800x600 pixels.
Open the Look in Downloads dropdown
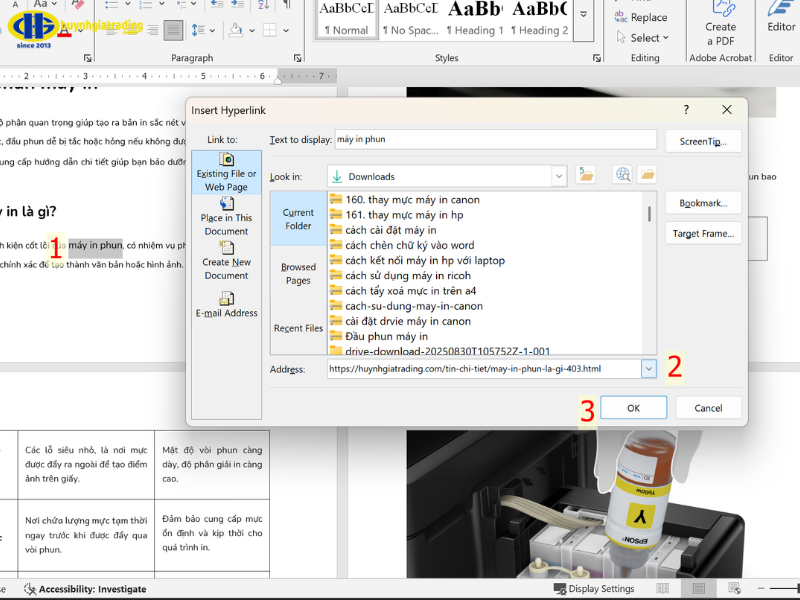(558, 177)
